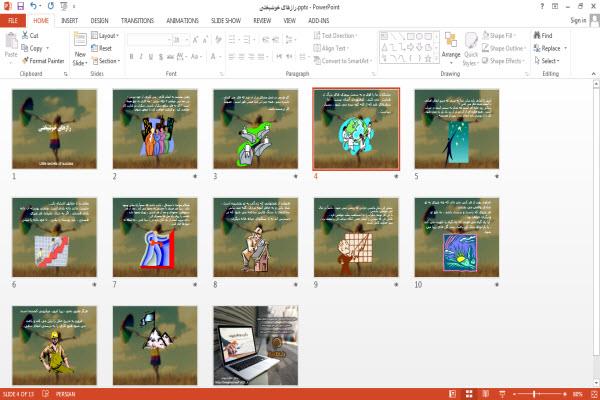The height and width of the screenshot is (400, 600).
Task: Click the Increase Font Size icon
Action: coord(196,40)
